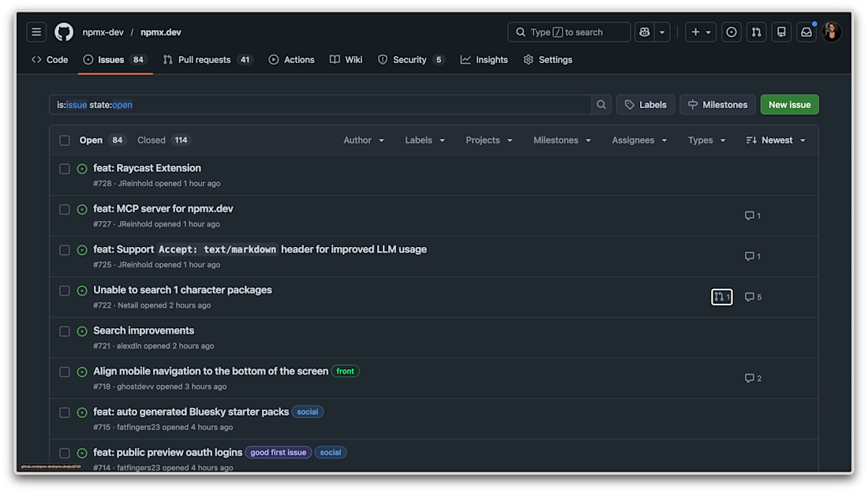This screenshot has height=493, width=868.
Task: Open the Labels filter dropdown in list header
Action: 425,140
